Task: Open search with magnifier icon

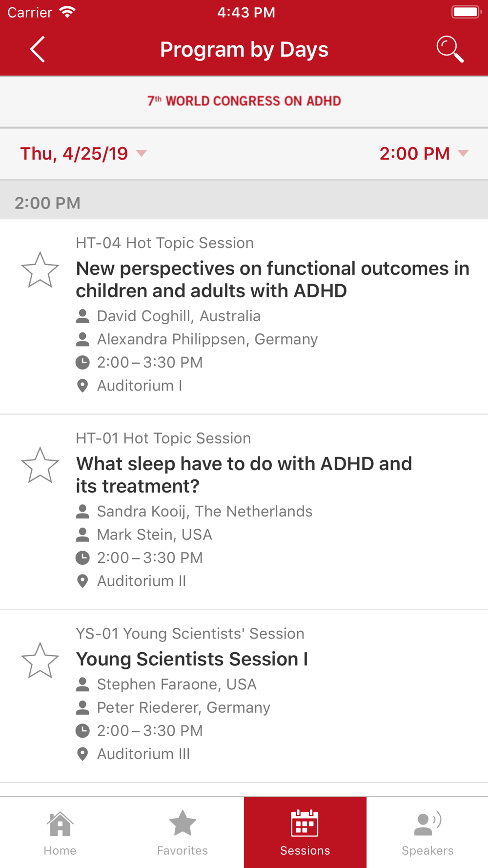Action: pyautogui.click(x=449, y=49)
